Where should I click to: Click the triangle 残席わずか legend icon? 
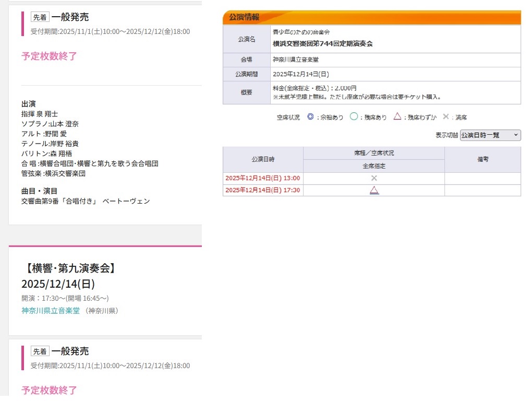(x=397, y=116)
